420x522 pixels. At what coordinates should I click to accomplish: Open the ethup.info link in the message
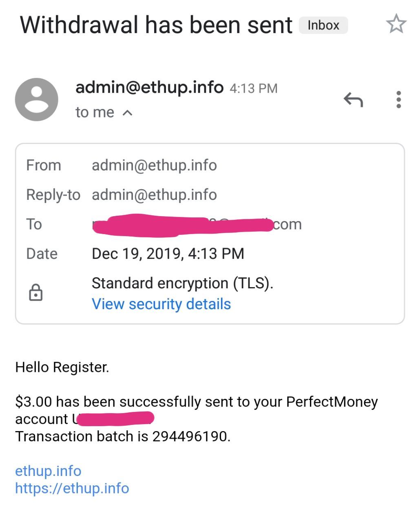pos(48,471)
